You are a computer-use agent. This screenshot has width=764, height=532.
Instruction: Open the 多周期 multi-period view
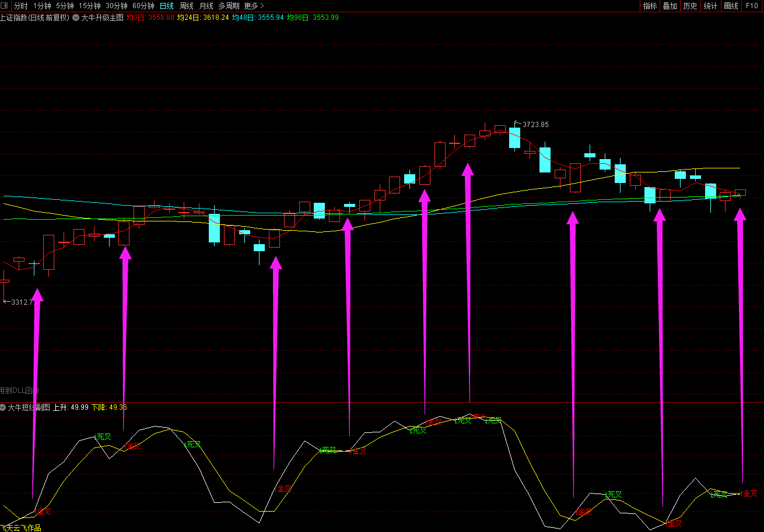point(229,6)
